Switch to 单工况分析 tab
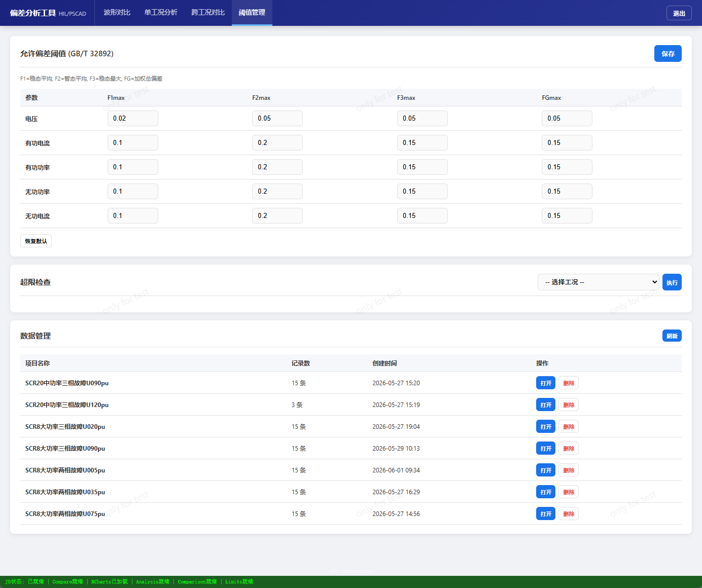 161,13
